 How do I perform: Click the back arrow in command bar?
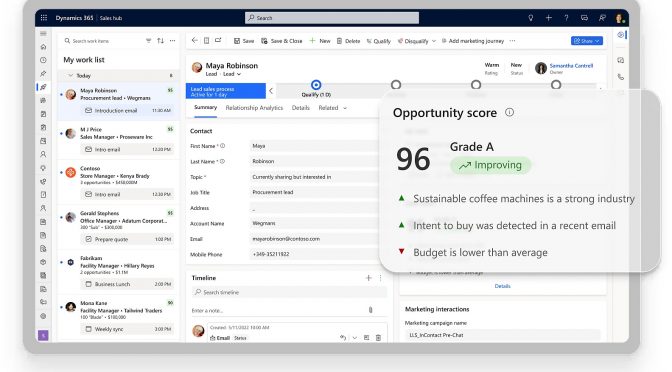point(195,40)
